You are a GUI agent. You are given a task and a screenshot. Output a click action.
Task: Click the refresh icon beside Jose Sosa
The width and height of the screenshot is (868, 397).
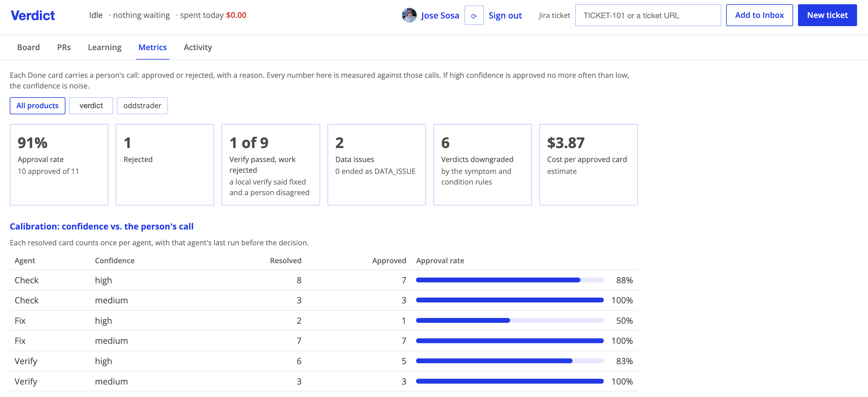[x=474, y=16]
